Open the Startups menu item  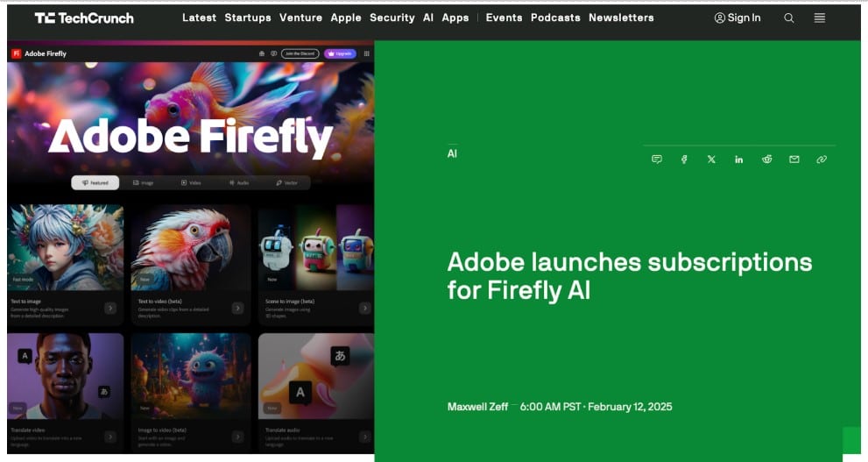coord(248,18)
